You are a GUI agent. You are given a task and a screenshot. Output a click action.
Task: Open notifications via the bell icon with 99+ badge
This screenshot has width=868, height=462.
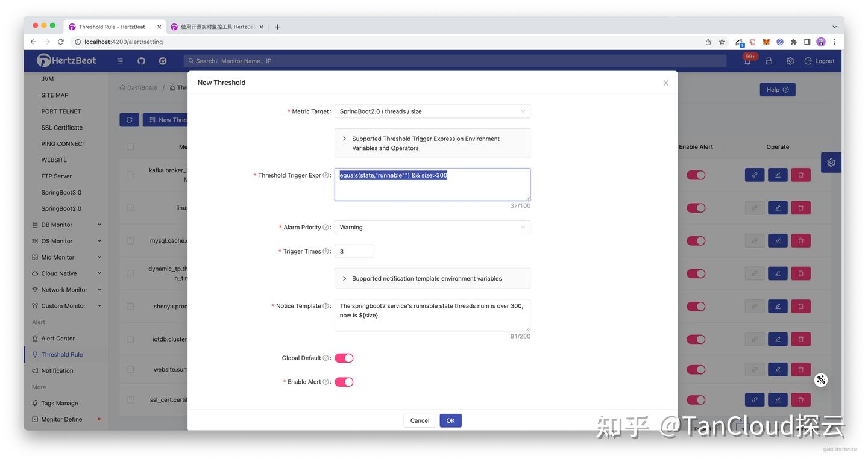tap(747, 61)
